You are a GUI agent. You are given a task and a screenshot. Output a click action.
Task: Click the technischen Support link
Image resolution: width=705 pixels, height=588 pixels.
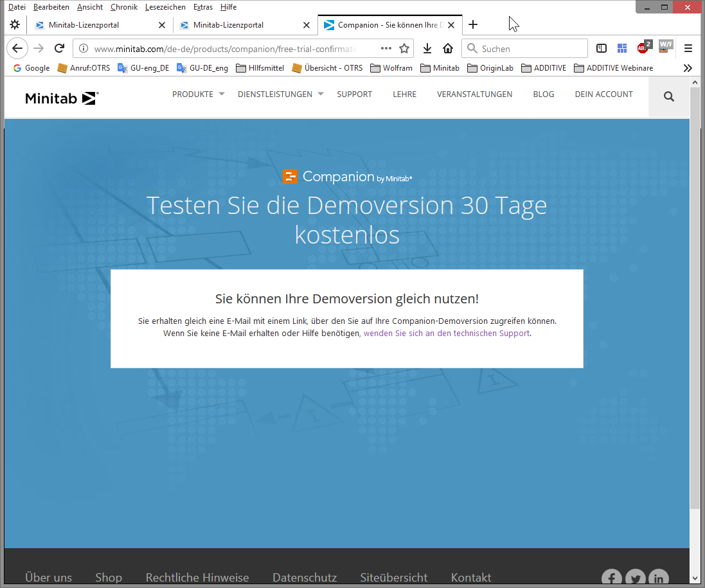click(447, 333)
